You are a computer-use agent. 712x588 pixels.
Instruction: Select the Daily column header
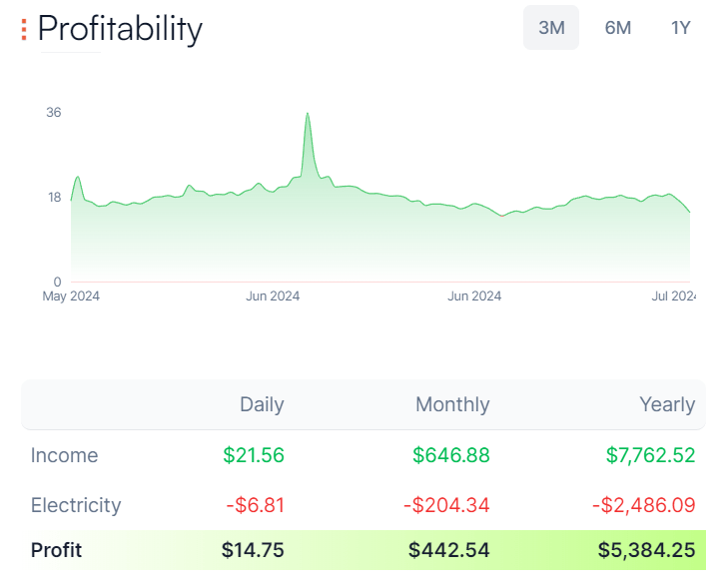pos(262,404)
